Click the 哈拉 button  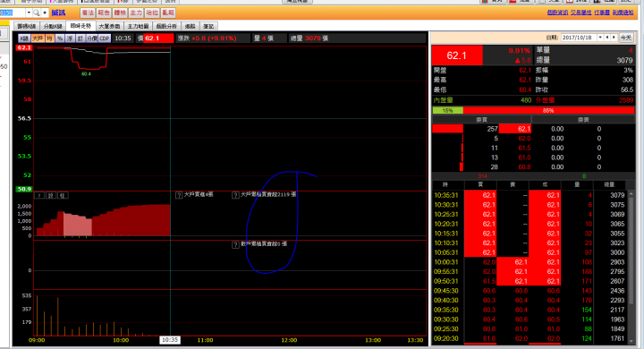(152, 13)
